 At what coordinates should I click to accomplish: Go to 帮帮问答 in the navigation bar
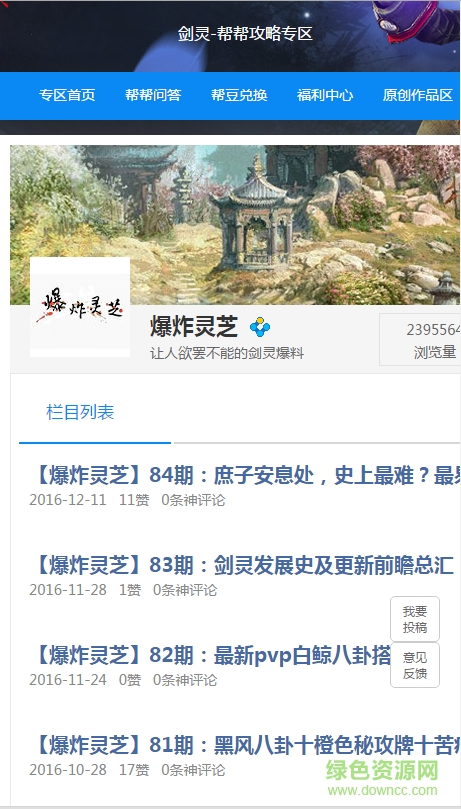(x=153, y=95)
